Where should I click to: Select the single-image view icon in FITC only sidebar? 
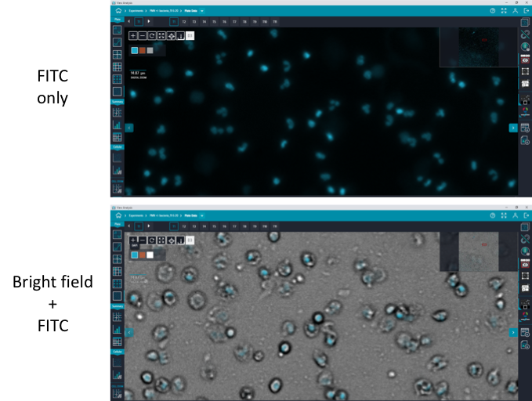pos(118,92)
